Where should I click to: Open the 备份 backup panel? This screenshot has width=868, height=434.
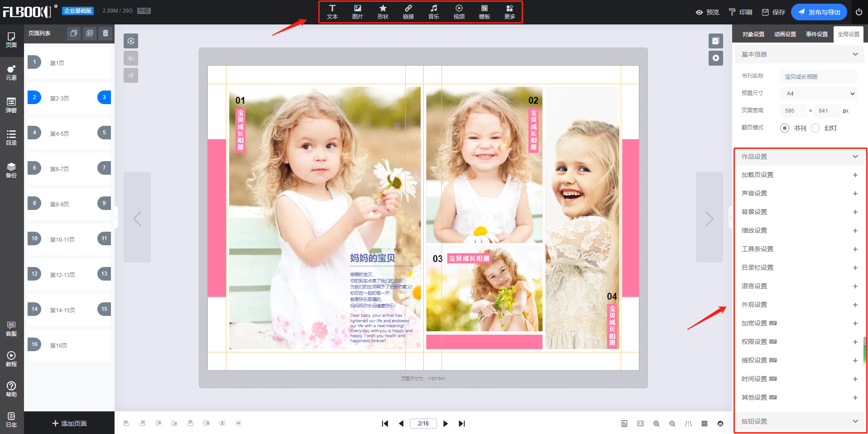tap(11, 171)
